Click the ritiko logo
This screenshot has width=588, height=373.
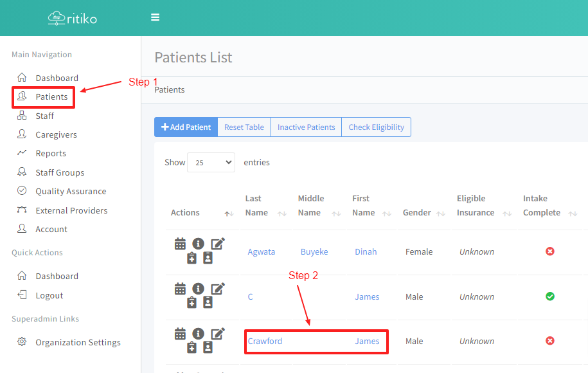[x=73, y=18]
